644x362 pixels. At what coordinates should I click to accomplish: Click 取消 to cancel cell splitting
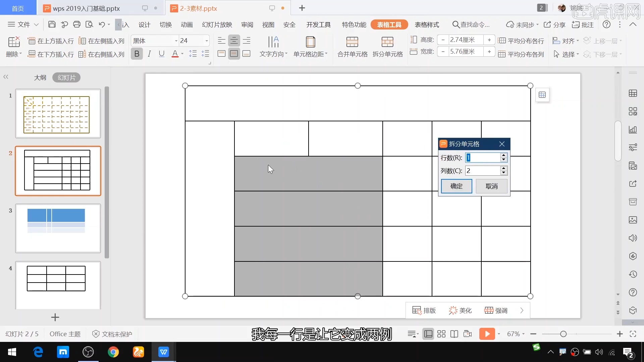(491, 186)
